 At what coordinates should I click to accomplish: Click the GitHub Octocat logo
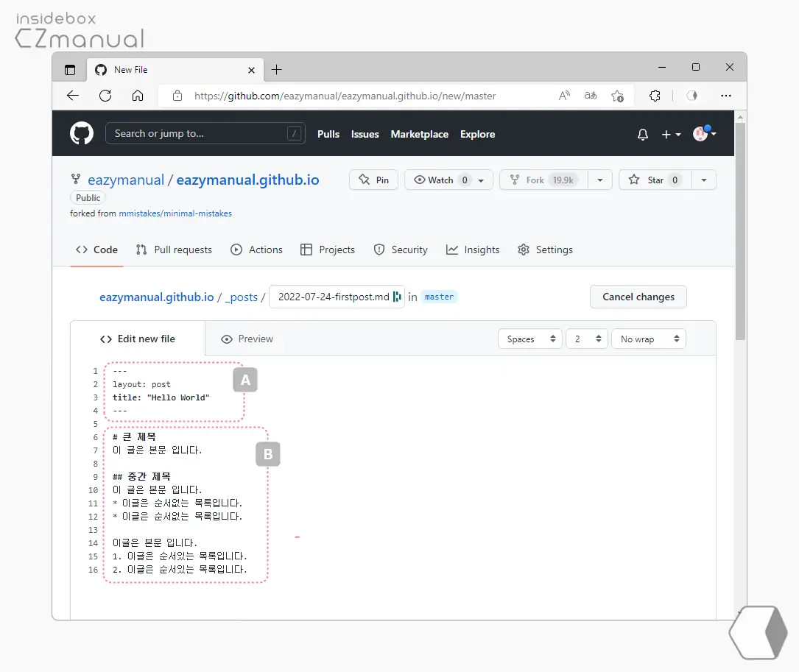click(82, 133)
